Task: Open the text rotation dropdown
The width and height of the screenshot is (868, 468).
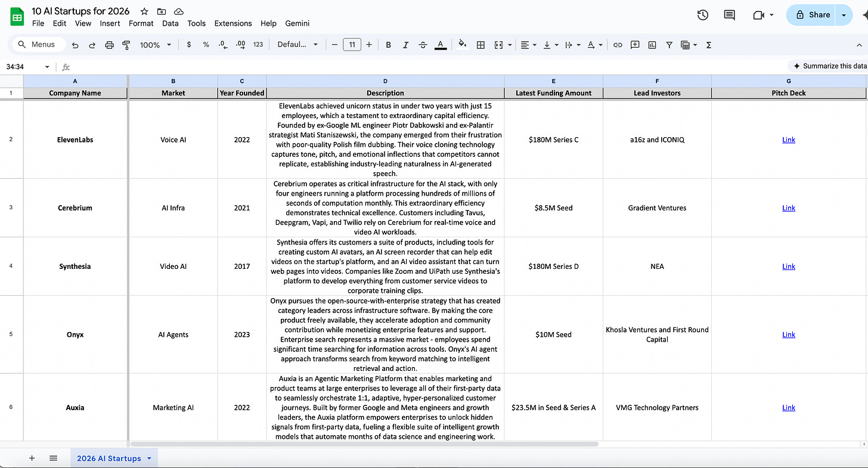Action: point(594,45)
